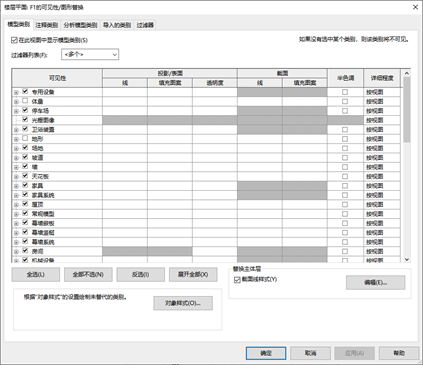
Task: Uncheck visibility of 专用设备
Action: click(25, 91)
